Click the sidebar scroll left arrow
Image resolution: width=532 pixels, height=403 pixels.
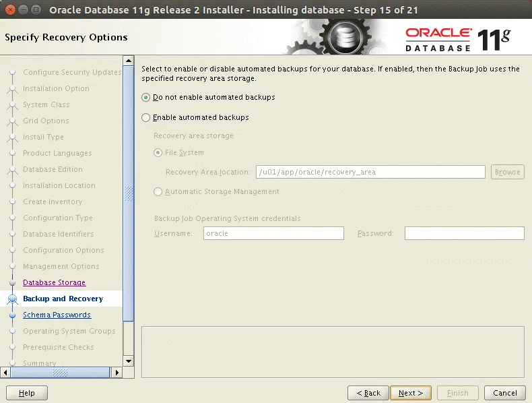[6, 372]
